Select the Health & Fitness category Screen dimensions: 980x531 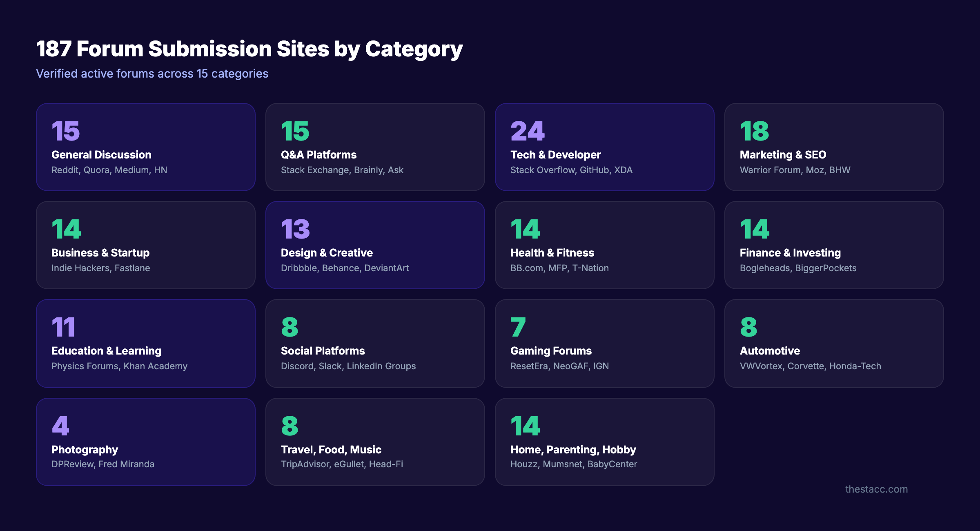click(x=604, y=245)
